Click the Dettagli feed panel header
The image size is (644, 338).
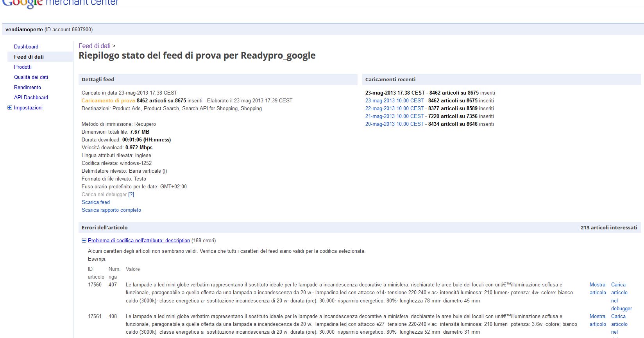[x=218, y=79]
